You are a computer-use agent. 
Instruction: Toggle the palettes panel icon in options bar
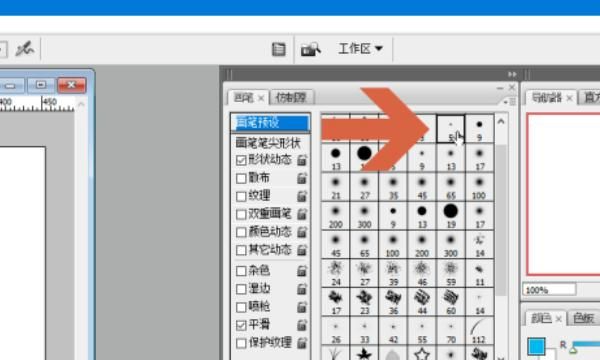coord(279,49)
